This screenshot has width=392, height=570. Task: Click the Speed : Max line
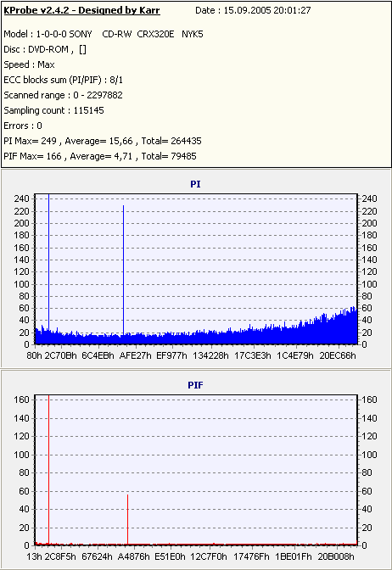[x=29, y=64]
